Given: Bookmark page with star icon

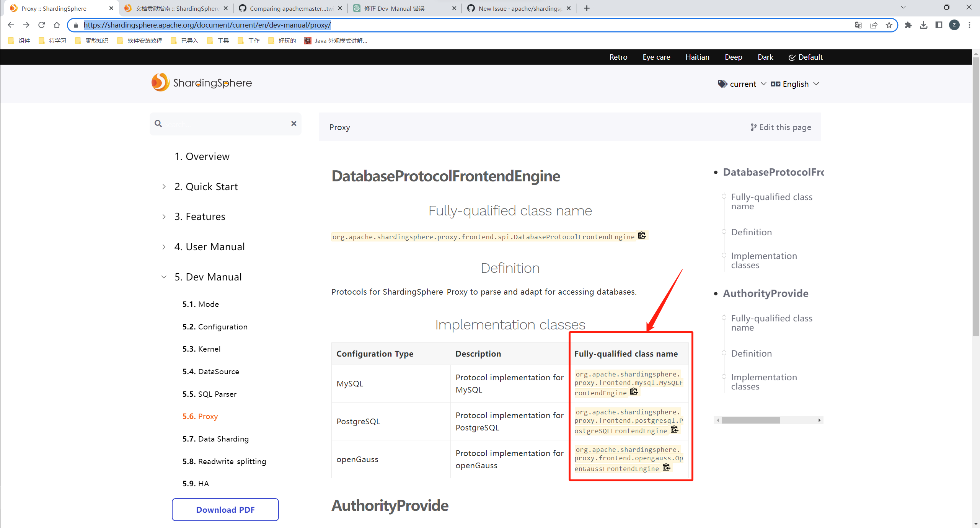Looking at the screenshot, I should click(889, 25).
